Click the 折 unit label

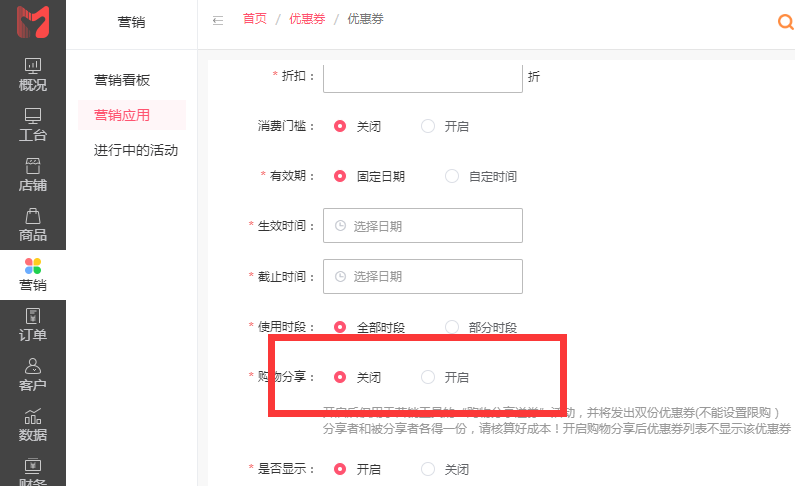point(534,77)
